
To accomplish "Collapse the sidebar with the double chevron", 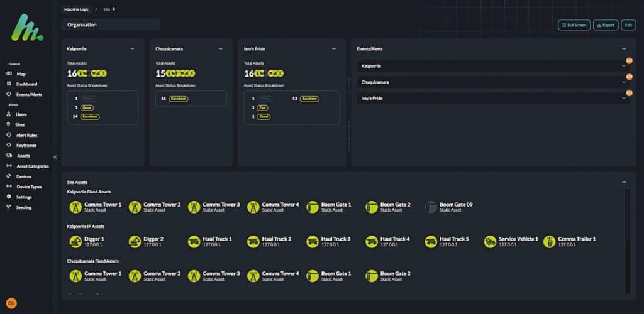I will coord(55,157).
